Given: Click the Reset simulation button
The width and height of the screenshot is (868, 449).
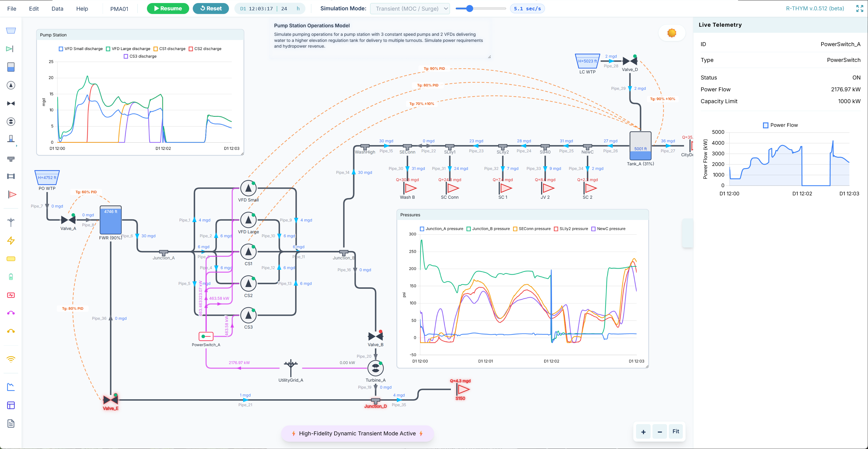Looking at the screenshot, I should click(211, 9).
